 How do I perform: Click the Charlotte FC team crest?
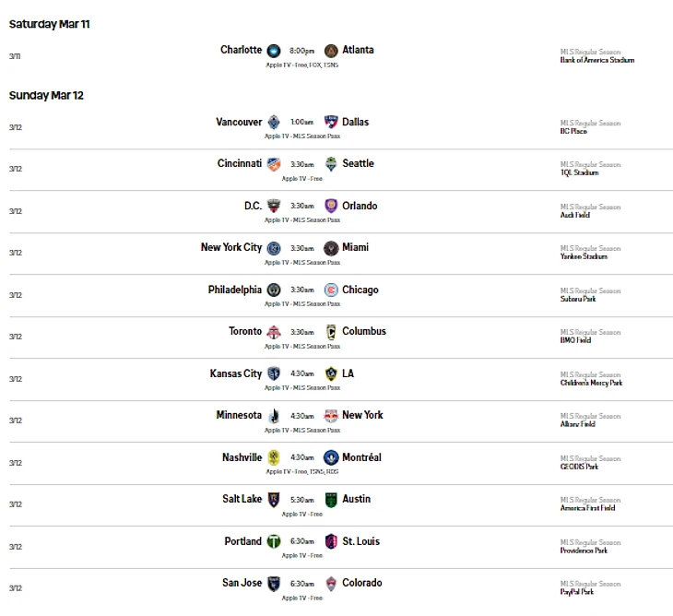[274, 51]
